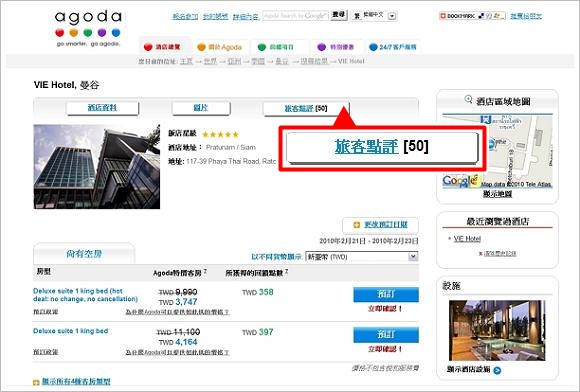Click VIE Hotel in the breadcrumb trail
The height and width of the screenshot is (392, 580).
click(351, 61)
